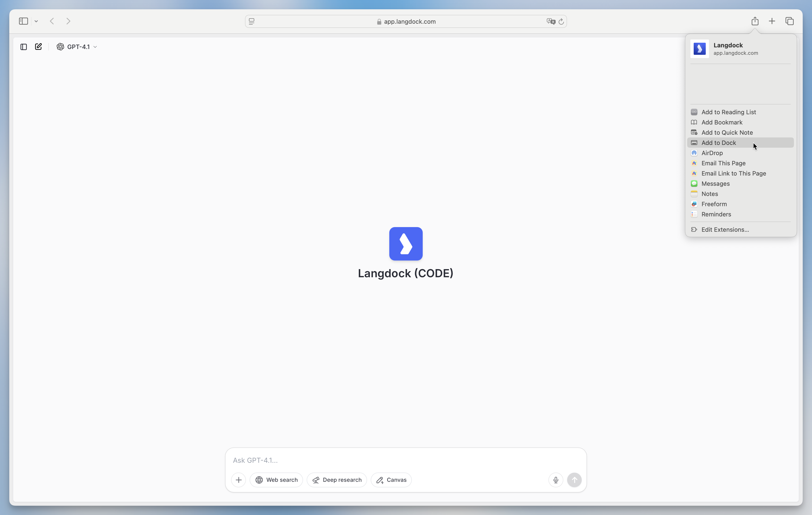Image resolution: width=812 pixels, height=515 pixels.
Task: Choose Add to Reading List
Action: click(728, 112)
